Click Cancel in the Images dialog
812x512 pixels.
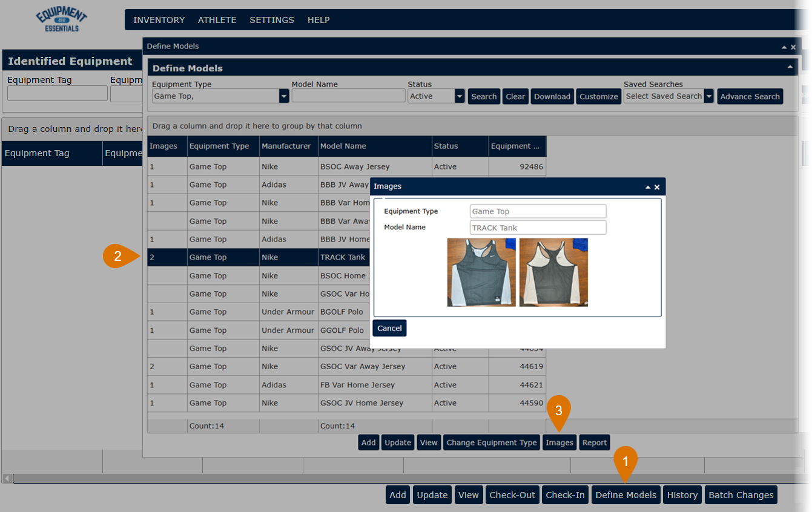click(389, 328)
